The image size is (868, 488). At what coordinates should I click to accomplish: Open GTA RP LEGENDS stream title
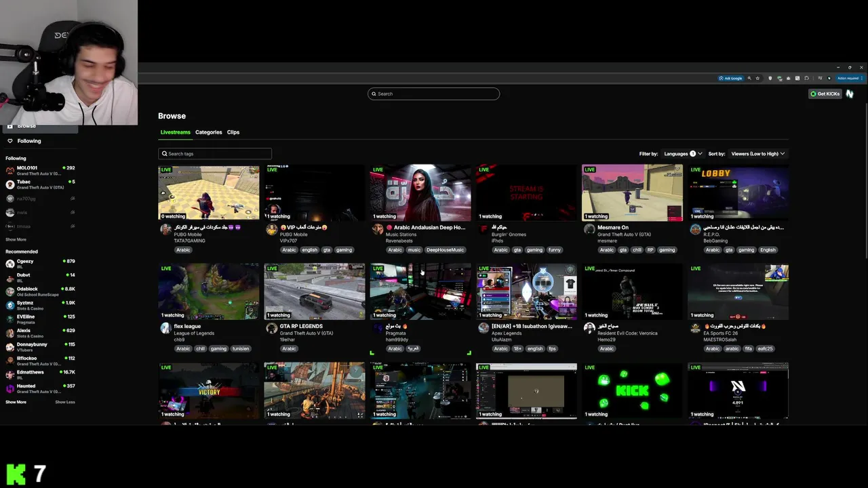pos(301,326)
